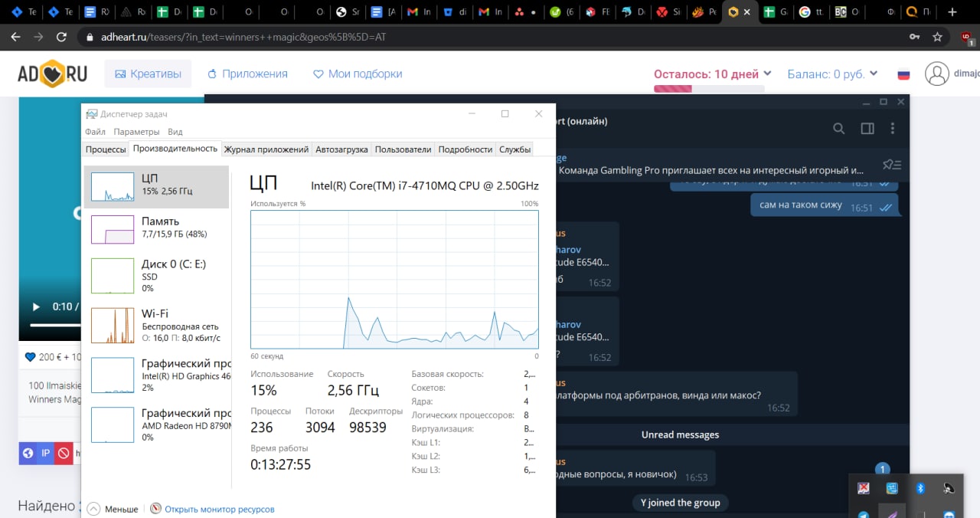Open the Приложения section
980x518 pixels.
click(x=247, y=74)
